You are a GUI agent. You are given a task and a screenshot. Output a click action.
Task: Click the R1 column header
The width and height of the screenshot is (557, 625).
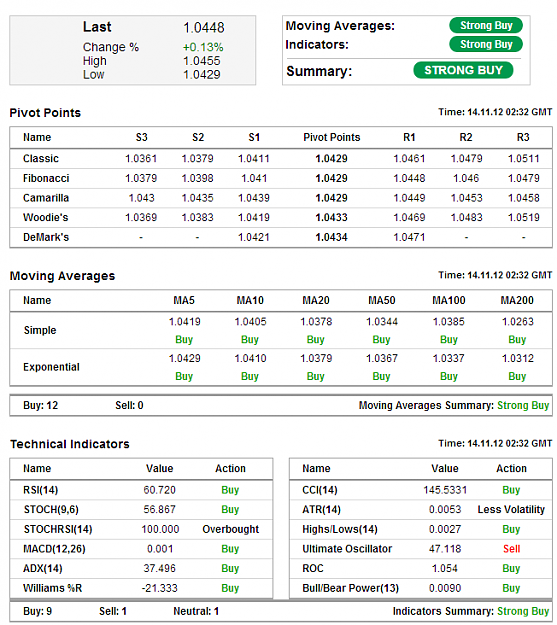pyautogui.click(x=409, y=138)
